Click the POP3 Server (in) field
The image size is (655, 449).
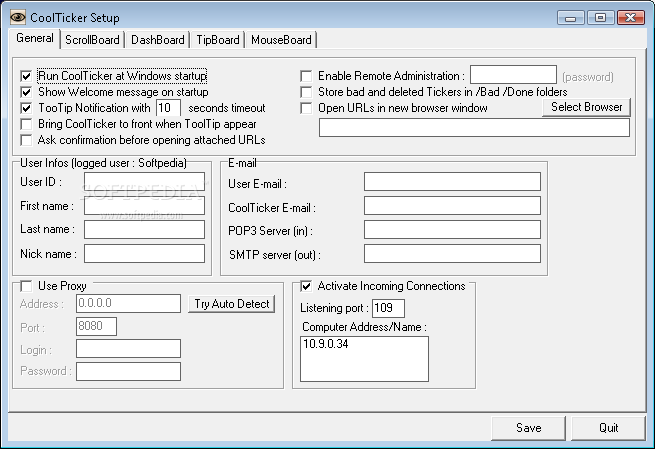(452, 229)
